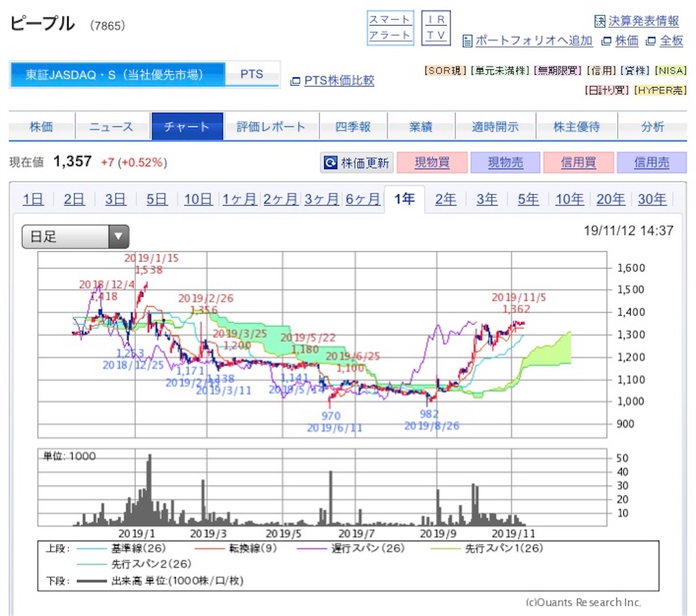Click the 現物売 button

click(505, 163)
